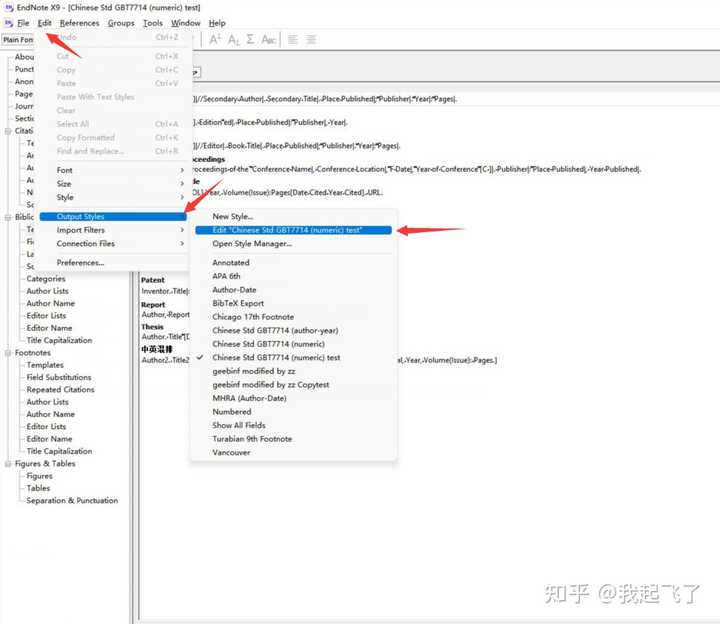Click the Sigma symbol toolbar icon
Screen dimensions: 720x624
(x=250, y=39)
